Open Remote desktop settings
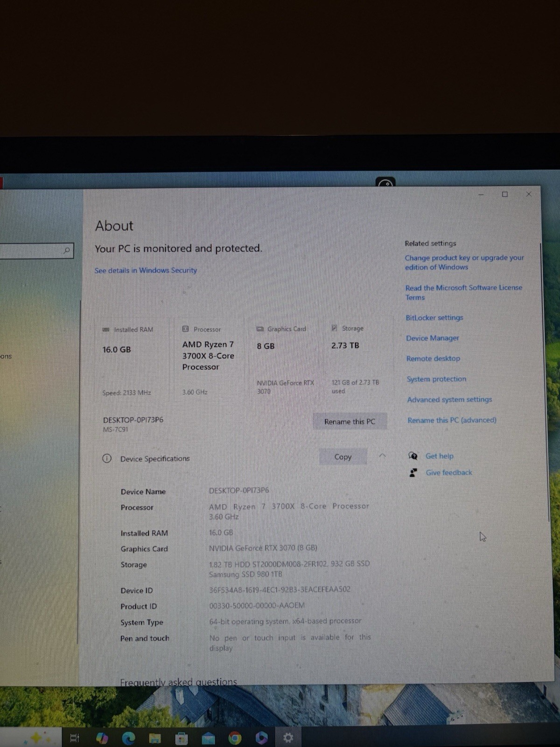This screenshot has height=747, width=560. 433,359
